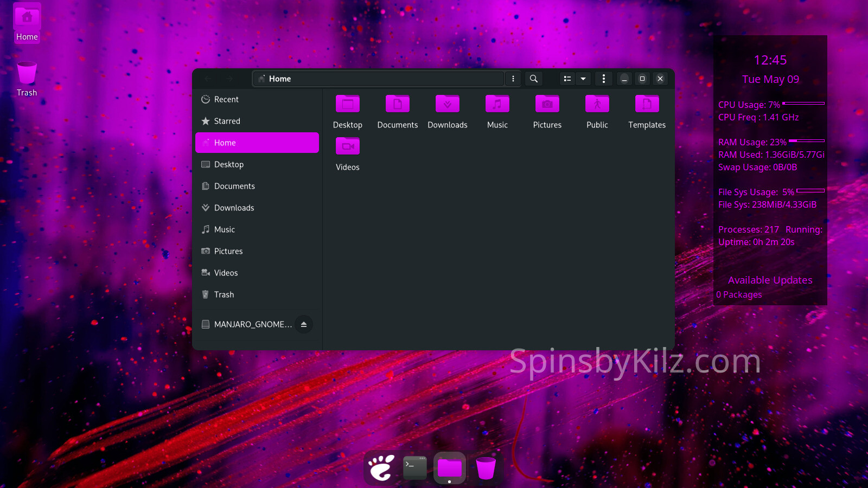Go to Trash in the sidebar
Screen dimensions: 868x488
click(224, 294)
